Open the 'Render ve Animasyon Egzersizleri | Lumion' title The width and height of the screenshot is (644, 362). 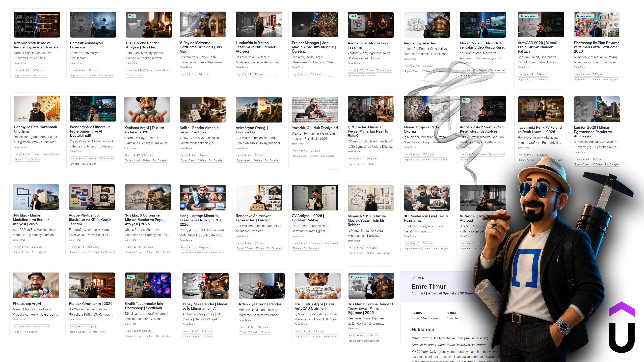254,218
